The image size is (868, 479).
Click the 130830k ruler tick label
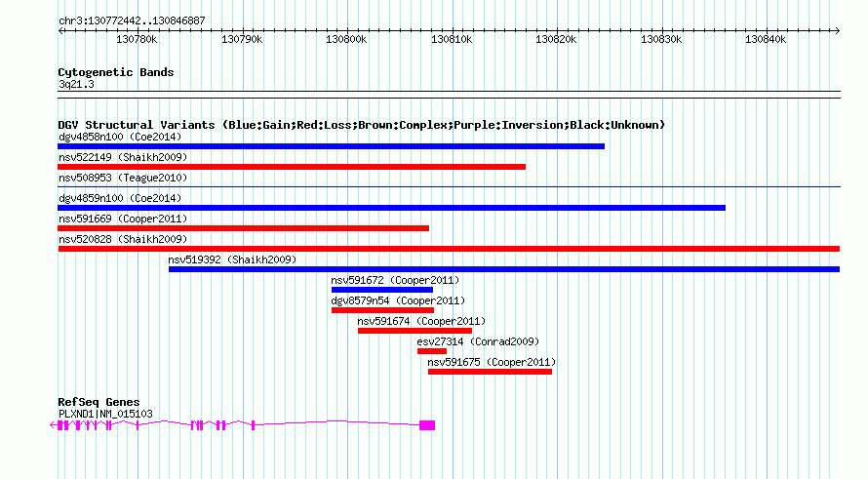(x=661, y=39)
